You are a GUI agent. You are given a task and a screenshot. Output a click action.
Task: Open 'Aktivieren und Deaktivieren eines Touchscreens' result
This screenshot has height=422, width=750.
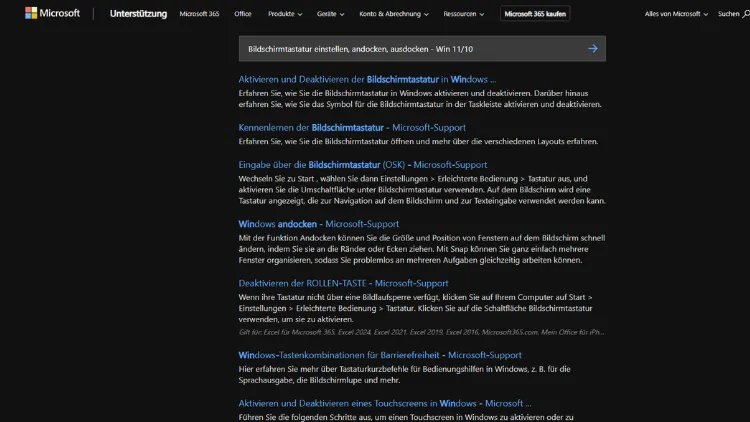(x=385, y=403)
